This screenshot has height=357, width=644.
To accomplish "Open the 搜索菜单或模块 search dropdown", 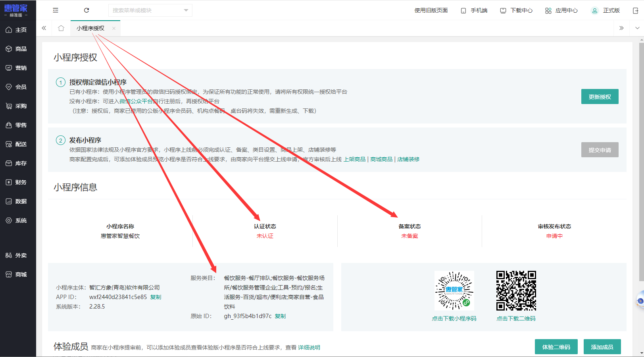I will point(150,10).
